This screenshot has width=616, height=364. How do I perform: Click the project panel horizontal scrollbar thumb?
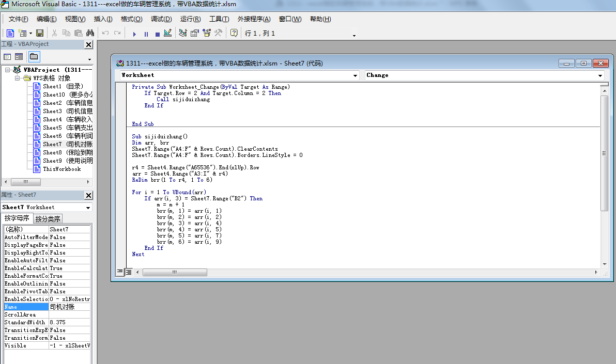pos(26,182)
